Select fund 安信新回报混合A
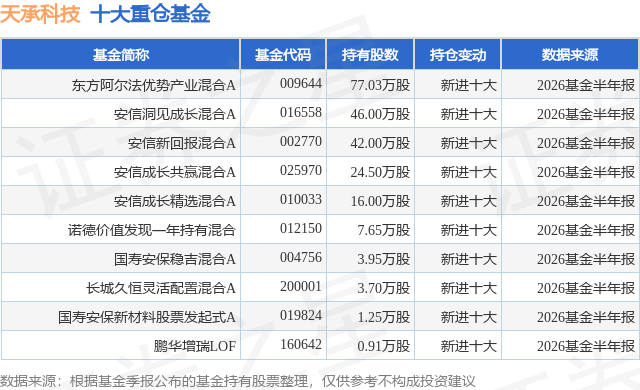Image resolution: width=640 pixels, height=390 pixels. (x=182, y=143)
